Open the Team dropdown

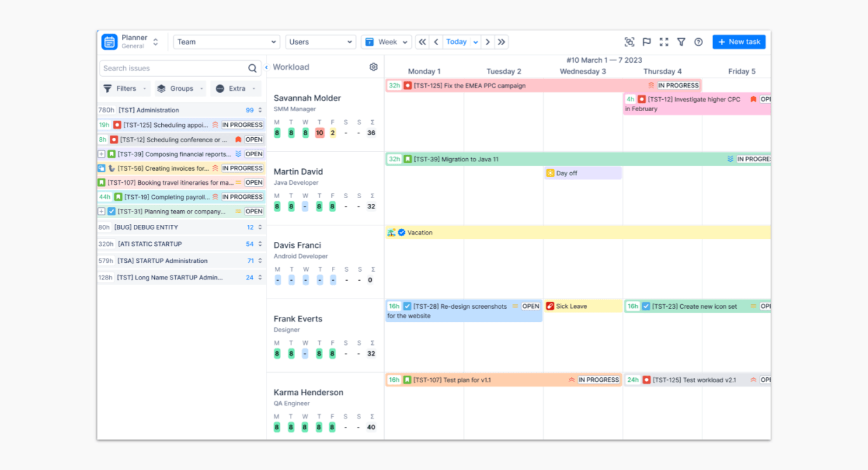tap(227, 42)
